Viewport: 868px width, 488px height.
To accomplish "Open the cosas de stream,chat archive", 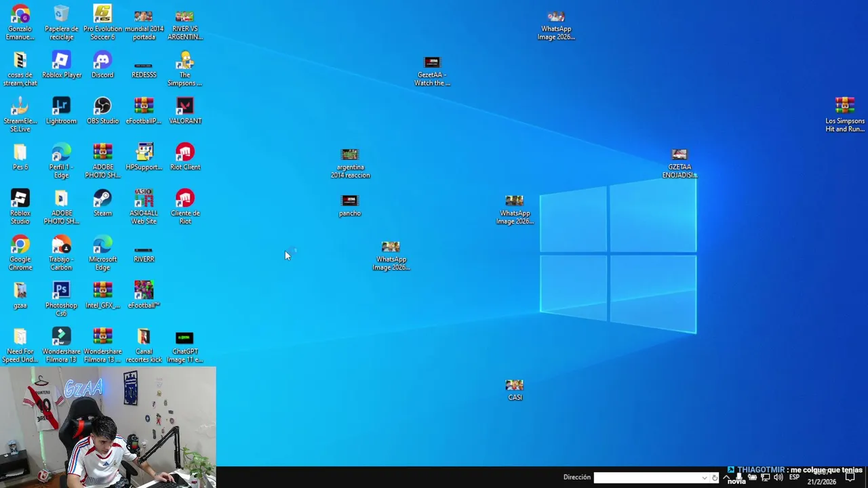I will click(20, 68).
